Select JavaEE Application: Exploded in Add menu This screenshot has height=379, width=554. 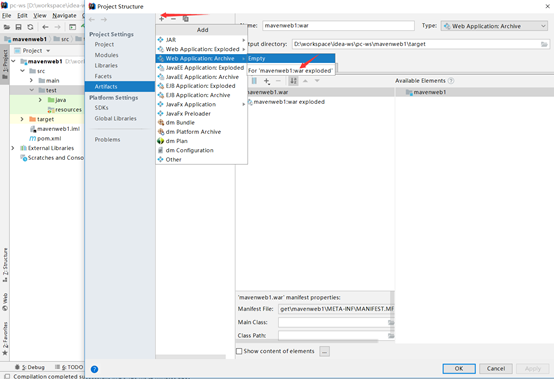[x=201, y=67]
